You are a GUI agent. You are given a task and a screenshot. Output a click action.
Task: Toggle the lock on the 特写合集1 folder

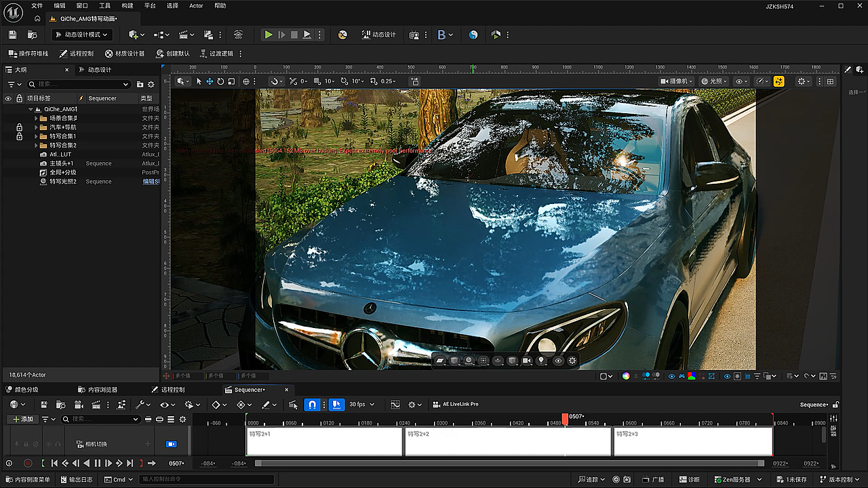click(x=20, y=136)
